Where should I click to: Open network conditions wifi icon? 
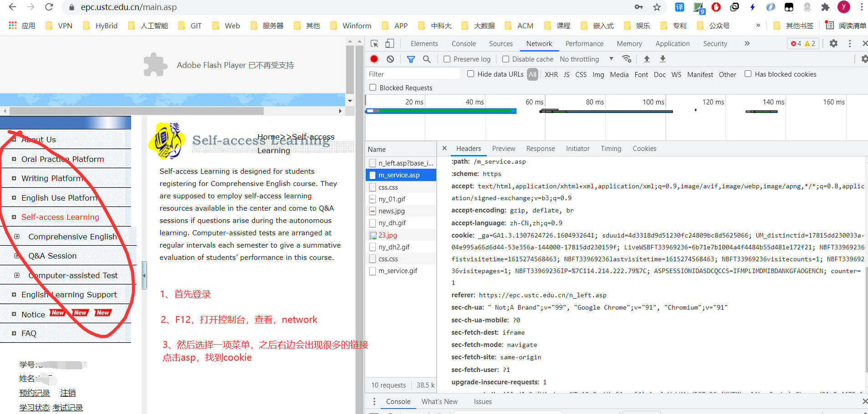[x=627, y=59]
